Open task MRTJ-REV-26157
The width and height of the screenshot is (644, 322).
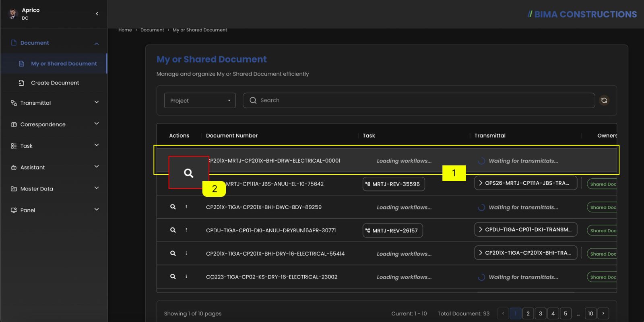[x=393, y=231]
